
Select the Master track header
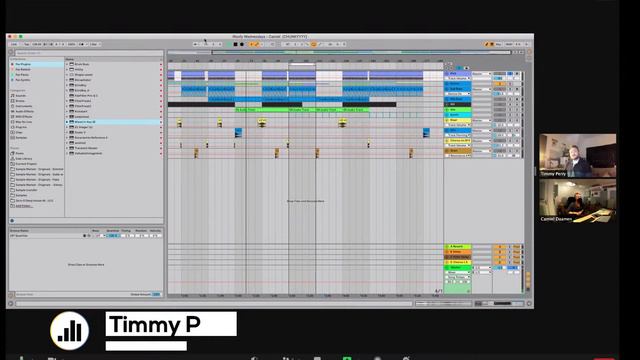(x=458, y=267)
